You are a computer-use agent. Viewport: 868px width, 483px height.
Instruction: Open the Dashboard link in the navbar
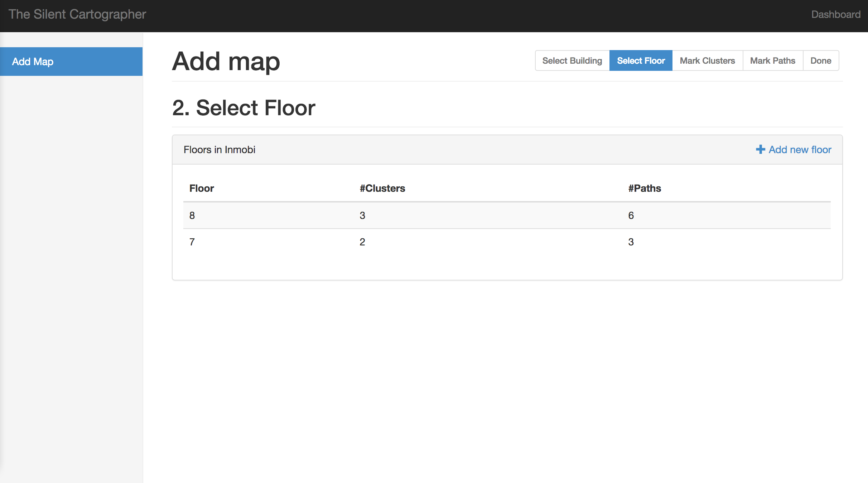835,14
